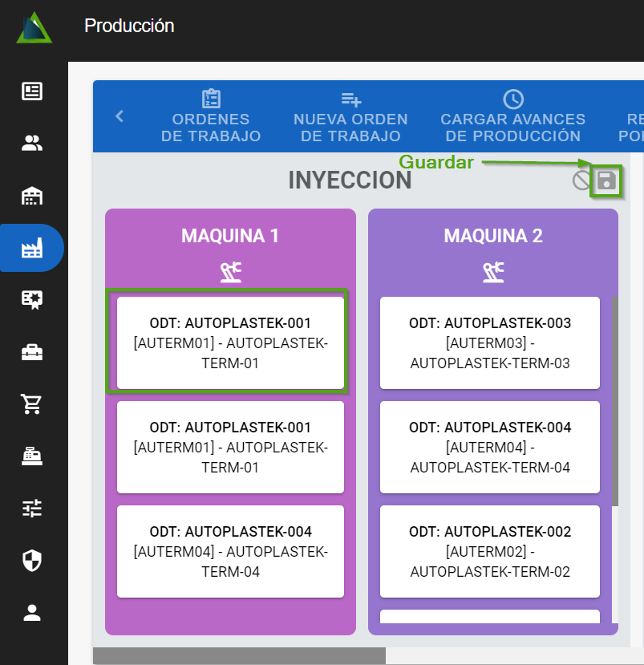
Task: Open the cash register sidebar icon
Action: pyautogui.click(x=32, y=456)
